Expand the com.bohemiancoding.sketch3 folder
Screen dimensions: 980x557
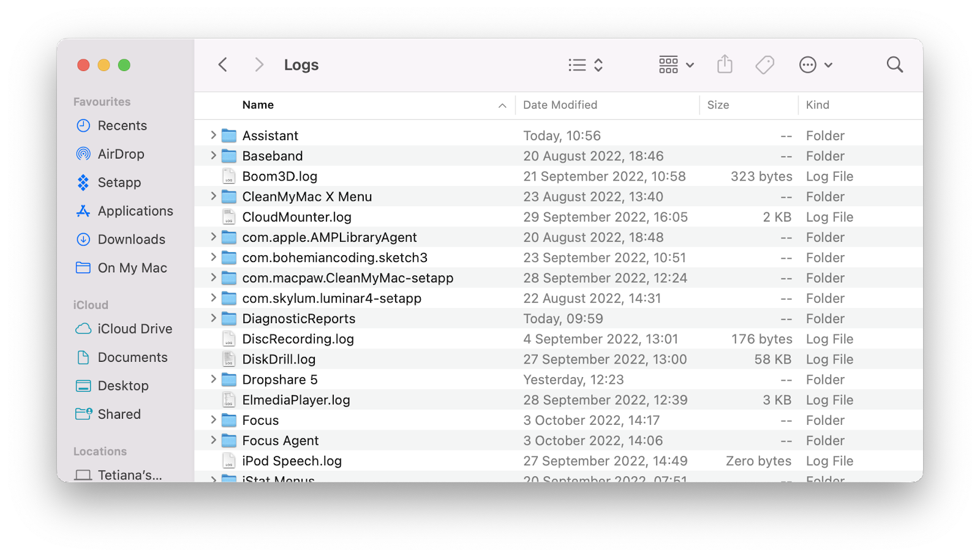click(213, 256)
